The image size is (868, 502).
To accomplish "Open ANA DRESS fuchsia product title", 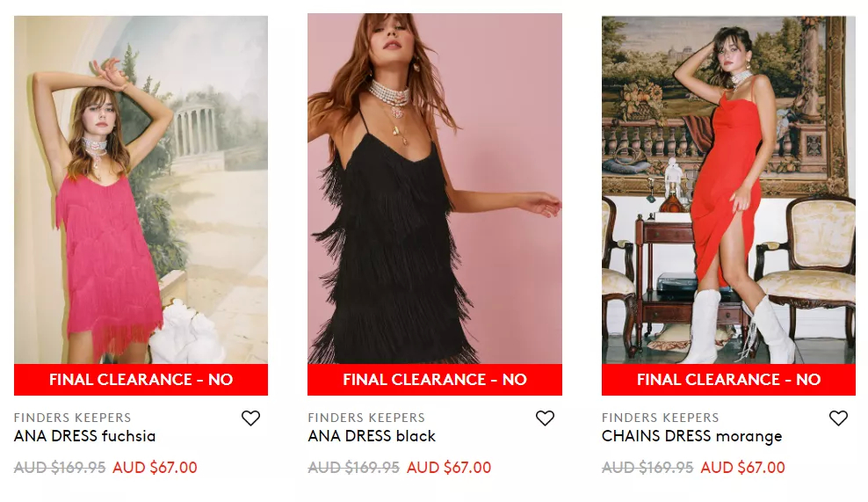I will coord(84,437).
